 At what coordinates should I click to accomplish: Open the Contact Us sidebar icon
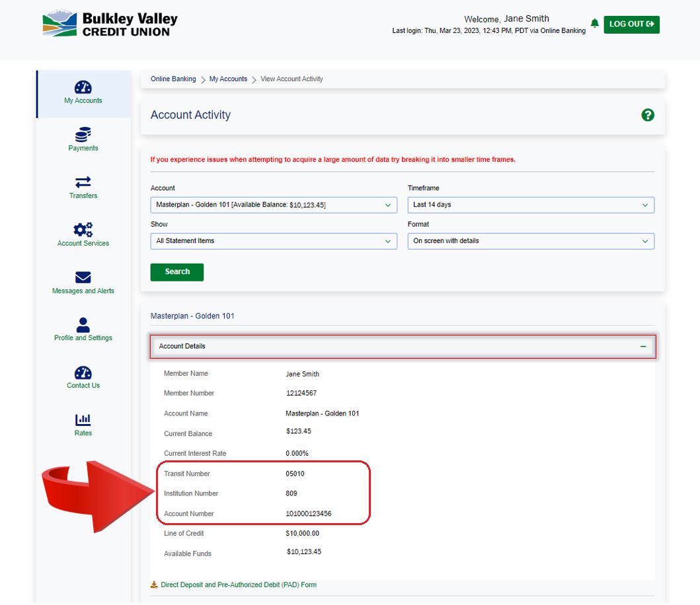point(83,373)
